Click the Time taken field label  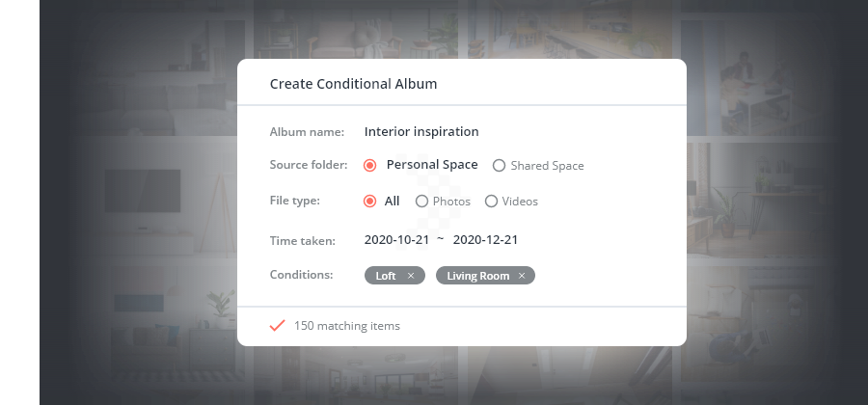click(302, 240)
